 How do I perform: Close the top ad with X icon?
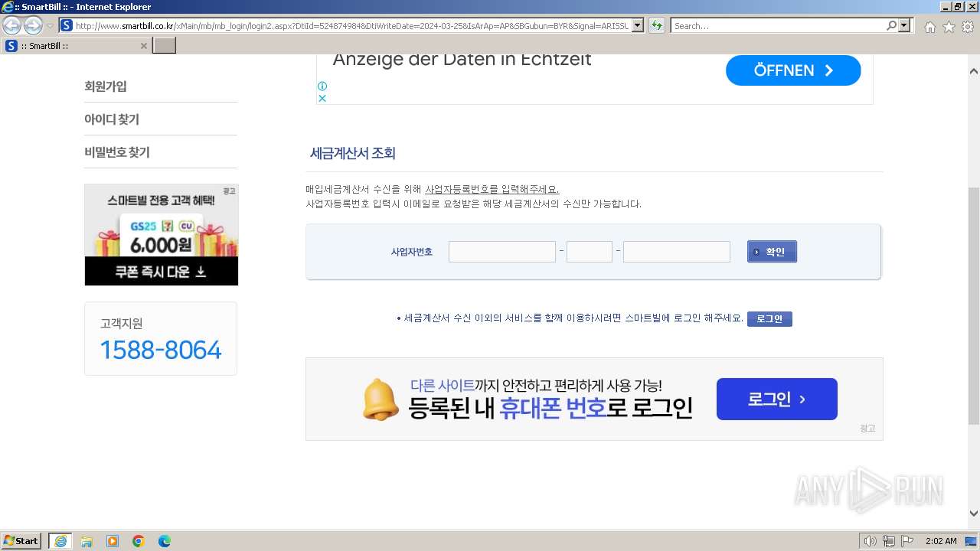322,98
